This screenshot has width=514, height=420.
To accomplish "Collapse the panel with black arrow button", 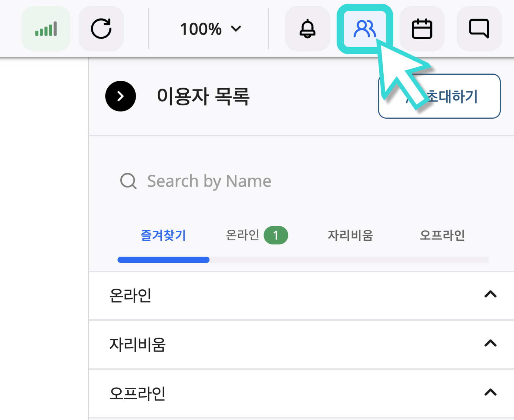I will click(120, 96).
